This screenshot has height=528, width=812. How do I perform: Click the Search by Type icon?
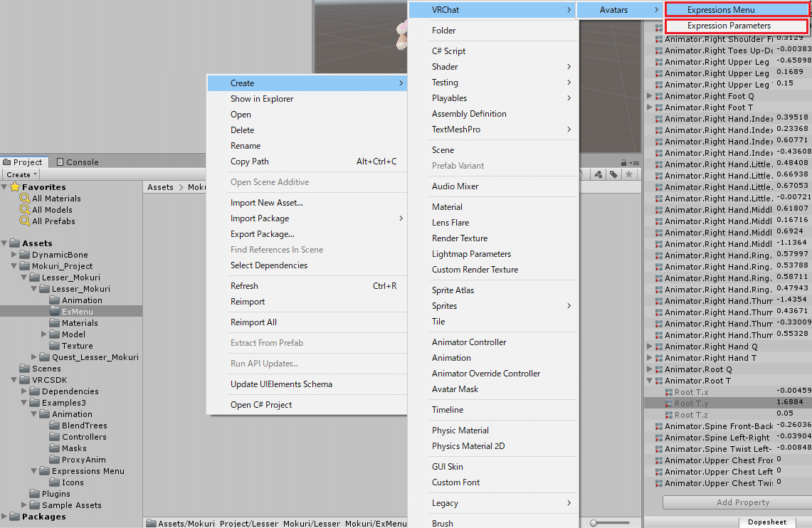[598, 174]
